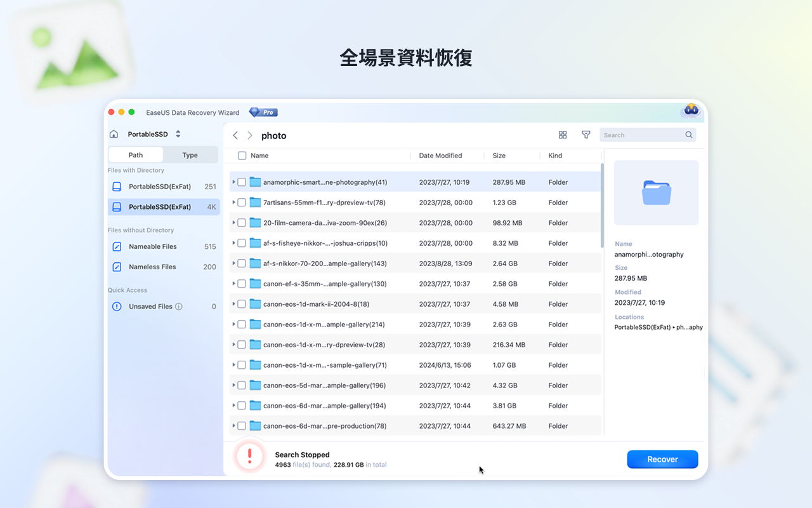Open Nameable Files category
Image resolution: width=812 pixels, height=508 pixels.
click(x=164, y=246)
